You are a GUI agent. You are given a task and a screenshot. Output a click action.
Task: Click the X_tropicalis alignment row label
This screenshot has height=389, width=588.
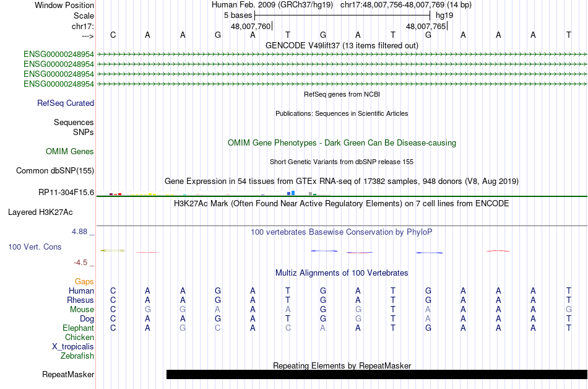point(73,347)
